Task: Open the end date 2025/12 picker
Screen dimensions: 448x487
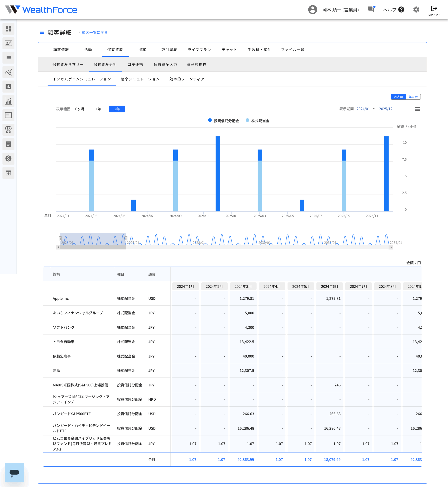Action: coord(385,109)
